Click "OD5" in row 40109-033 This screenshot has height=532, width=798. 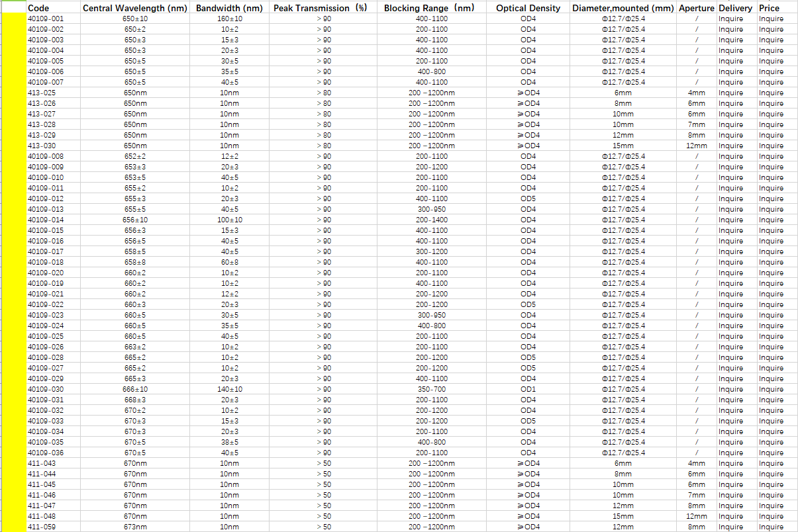[528, 421]
